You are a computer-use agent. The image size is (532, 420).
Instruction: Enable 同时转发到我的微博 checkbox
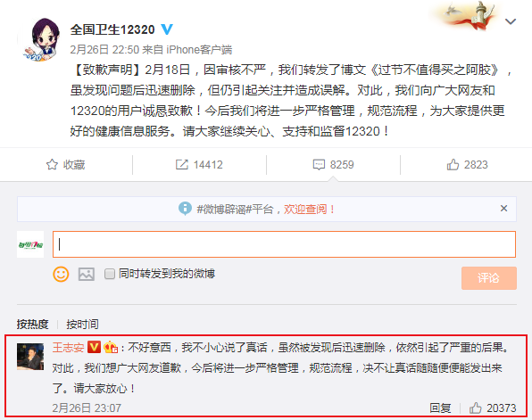coord(110,274)
